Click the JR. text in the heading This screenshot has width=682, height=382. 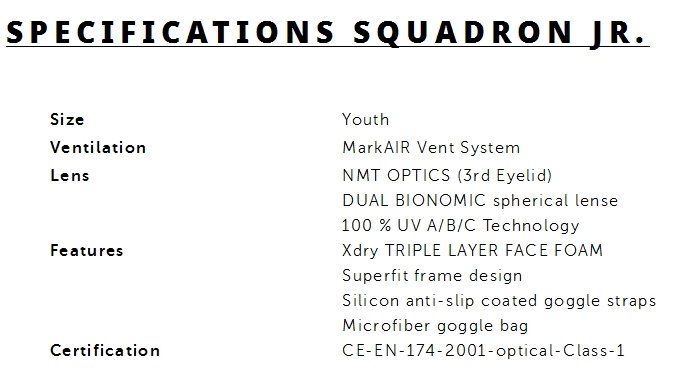pos(618,33)
